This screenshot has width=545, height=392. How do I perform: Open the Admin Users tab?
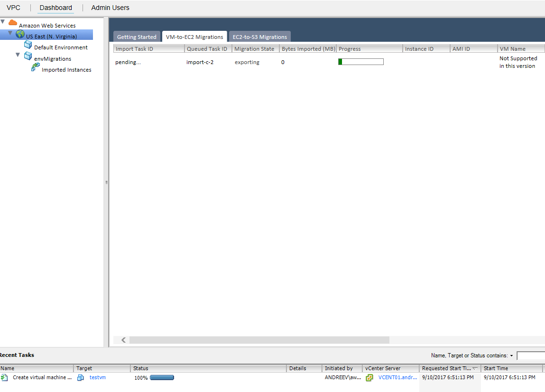[x=110, y=8]
